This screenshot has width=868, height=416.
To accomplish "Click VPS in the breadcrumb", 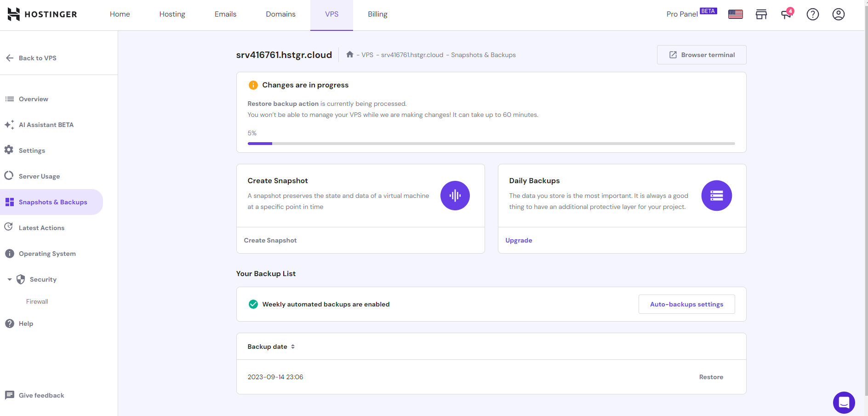I will click(x=367, y=55).
